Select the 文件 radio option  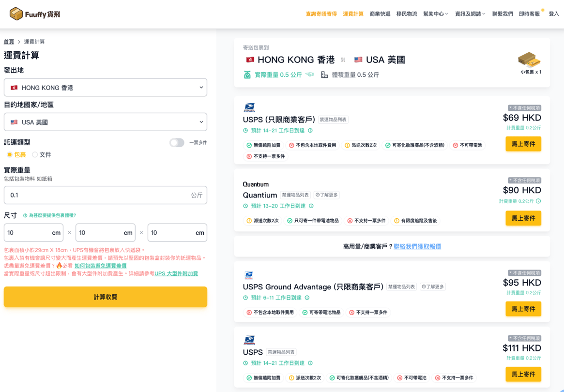(35, 155)
